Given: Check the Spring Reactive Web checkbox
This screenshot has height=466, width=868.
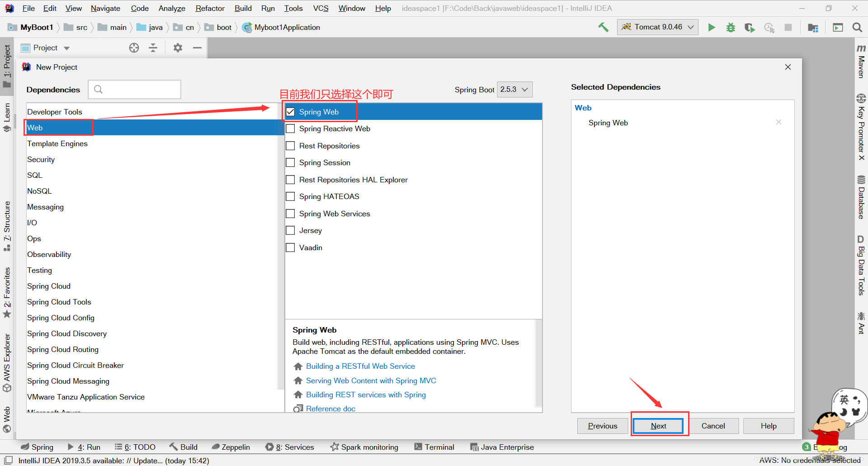Looking at the screenshot, I should 290,128.
